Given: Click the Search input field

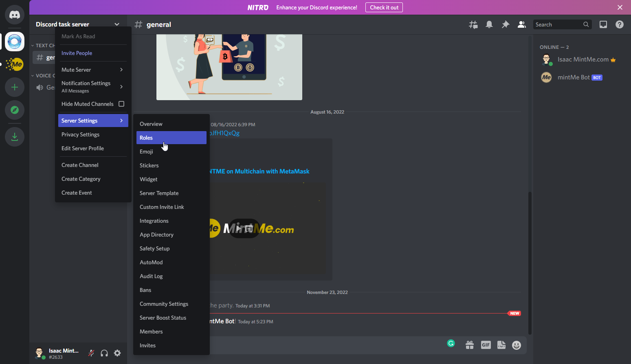Looking at the screenshot, I should click(558, 24).
